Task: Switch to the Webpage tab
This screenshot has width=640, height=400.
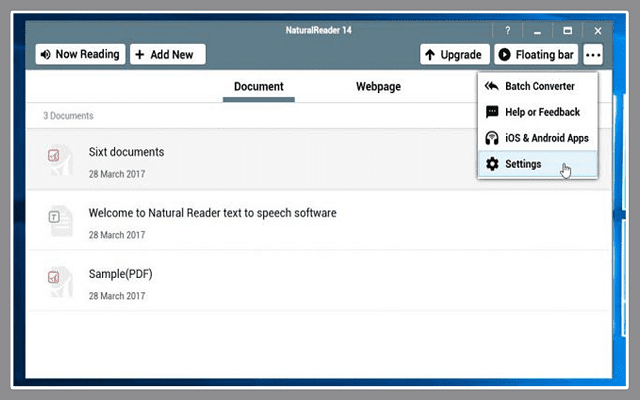Action: [x=378, y=87]
